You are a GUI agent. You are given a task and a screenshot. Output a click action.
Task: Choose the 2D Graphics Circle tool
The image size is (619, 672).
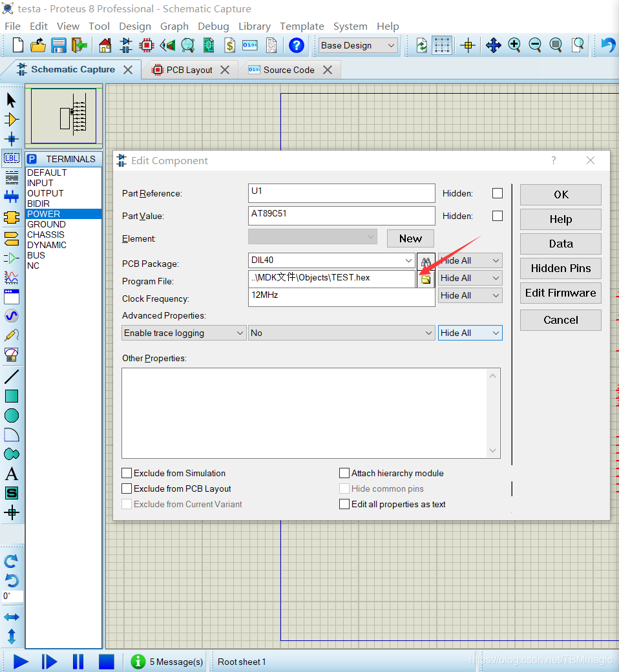pos(12,415)
